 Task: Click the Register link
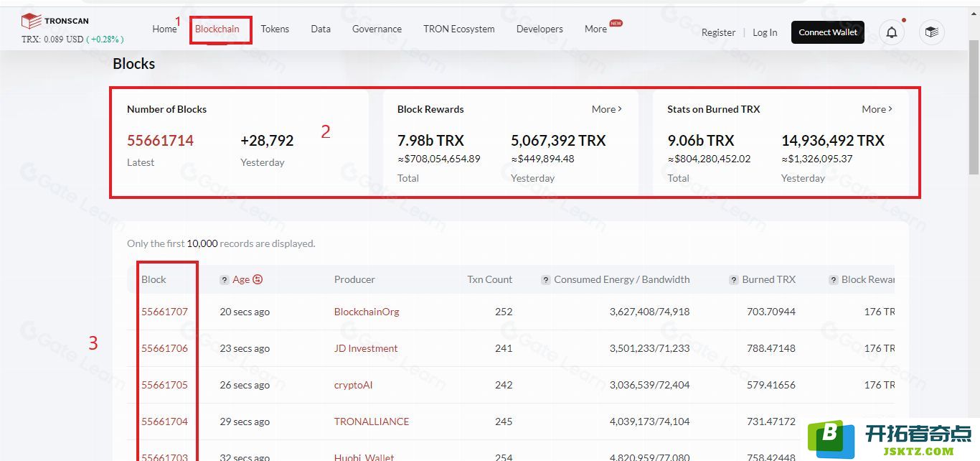[718, 32]
